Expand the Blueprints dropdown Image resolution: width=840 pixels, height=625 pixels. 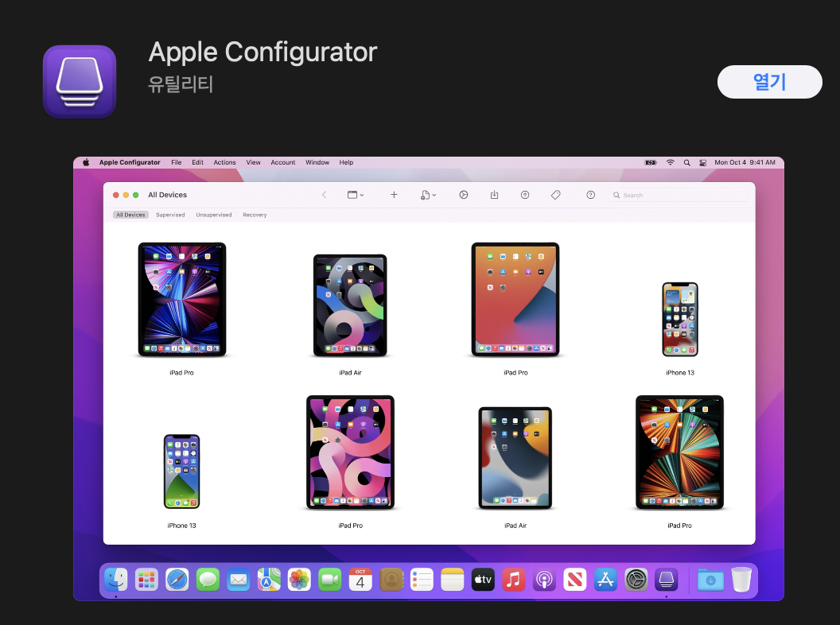click(428, 195)
